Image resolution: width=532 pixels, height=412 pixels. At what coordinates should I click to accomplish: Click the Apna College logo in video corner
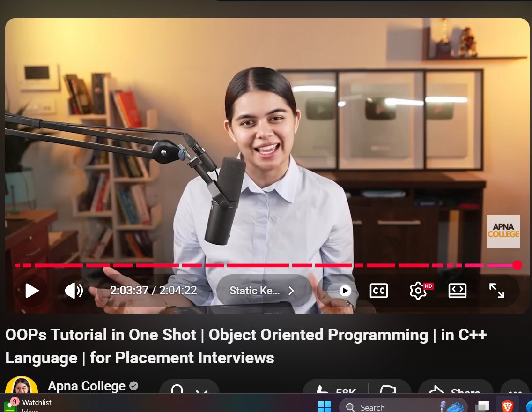tap(503, 231)
